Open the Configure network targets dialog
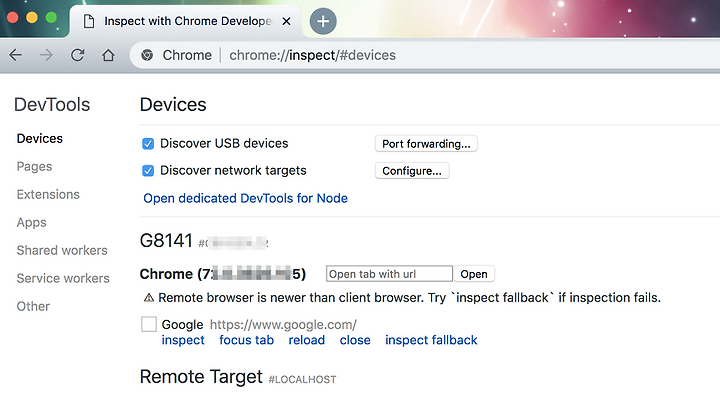The width and height of the screenshot is (720, 411). 412,171
